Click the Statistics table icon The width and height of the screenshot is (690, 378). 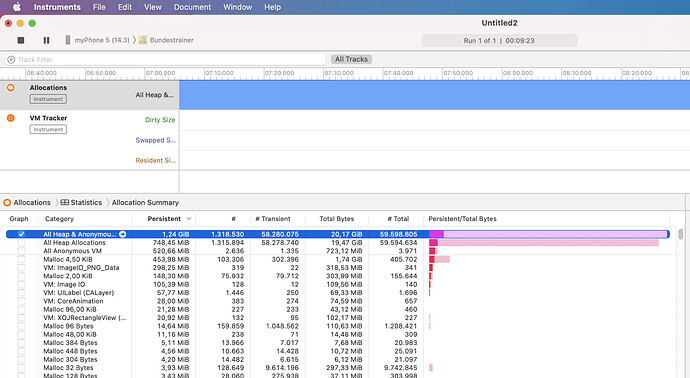(x=65, y=202)
